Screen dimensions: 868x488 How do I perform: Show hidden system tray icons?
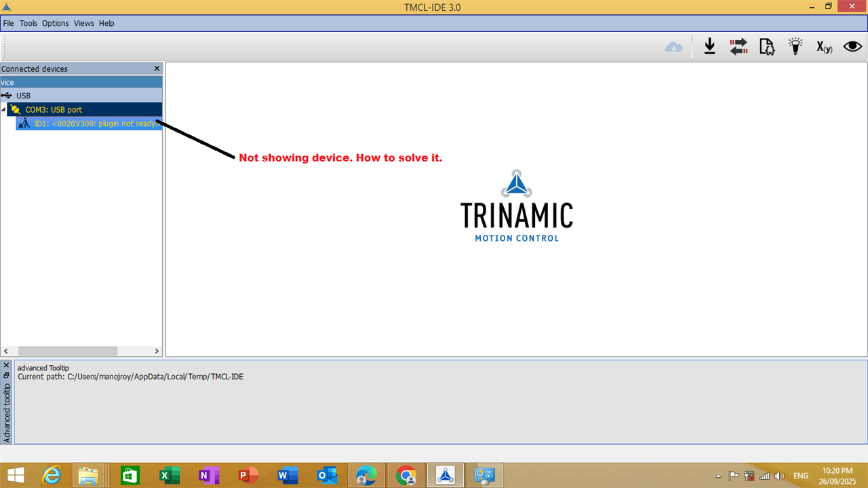pos(718,476)
